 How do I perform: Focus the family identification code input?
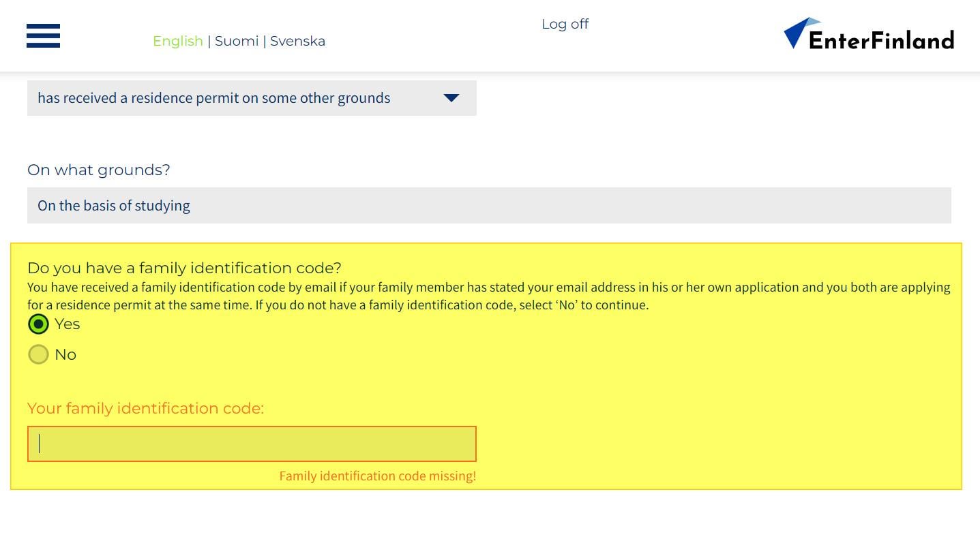[252, 444]
